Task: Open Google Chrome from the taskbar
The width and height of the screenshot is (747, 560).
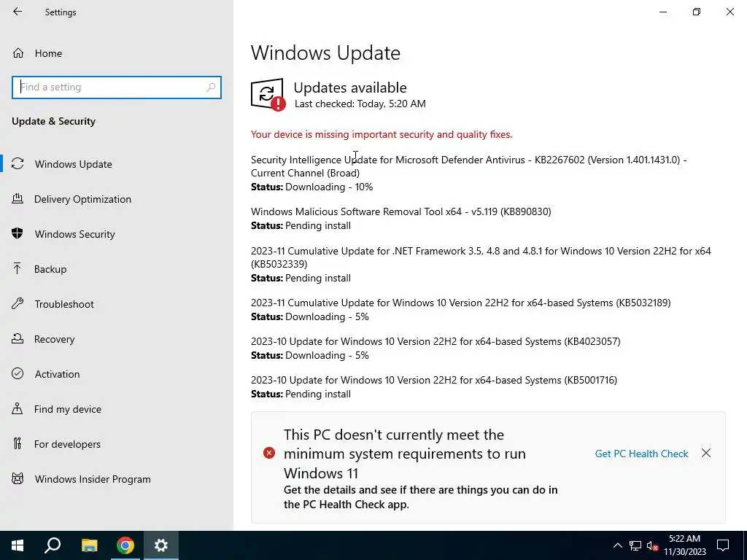Action: tap(125, 545)
